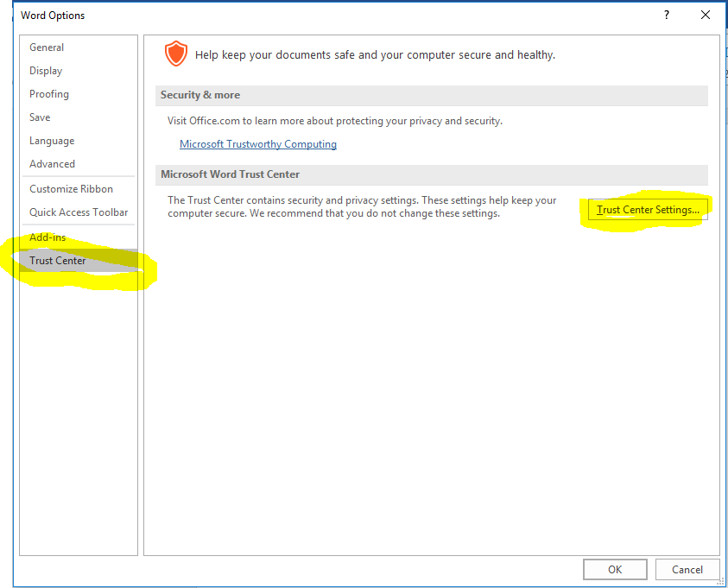Click the Word Options title text

53,16
